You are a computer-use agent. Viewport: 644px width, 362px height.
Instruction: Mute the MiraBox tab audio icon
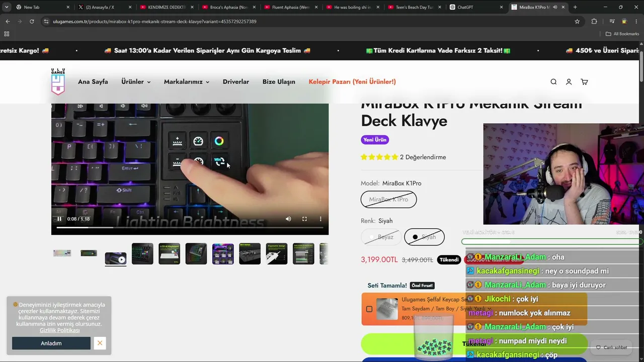click(555, 7)
